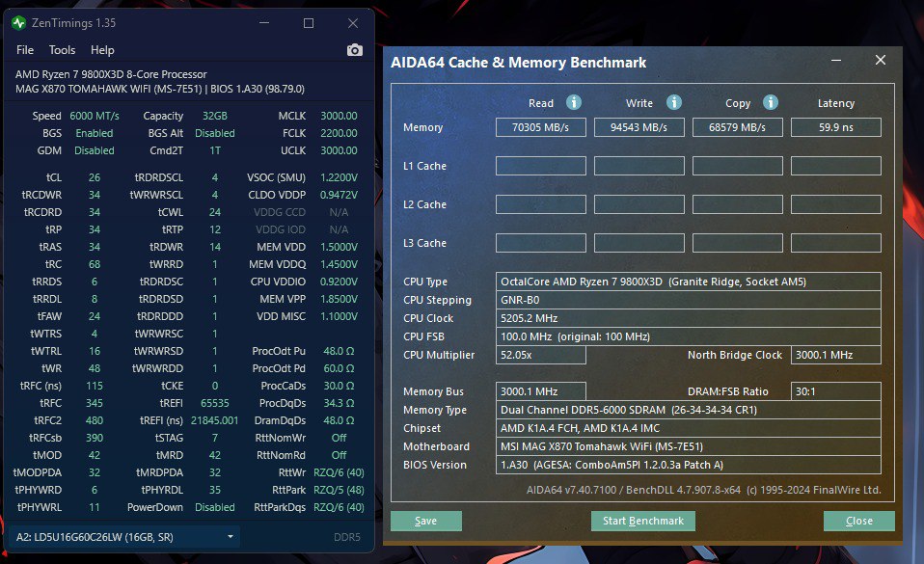Select the Memory Write value 94543 MB/s
Image resolution: width=924 pixels, height=564 pixels.
(639, 127)
